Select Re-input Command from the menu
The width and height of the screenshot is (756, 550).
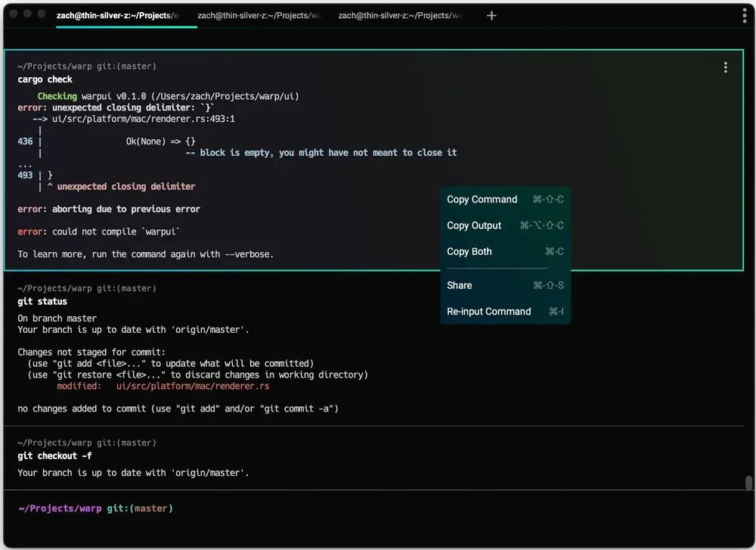tap(488, 311)
